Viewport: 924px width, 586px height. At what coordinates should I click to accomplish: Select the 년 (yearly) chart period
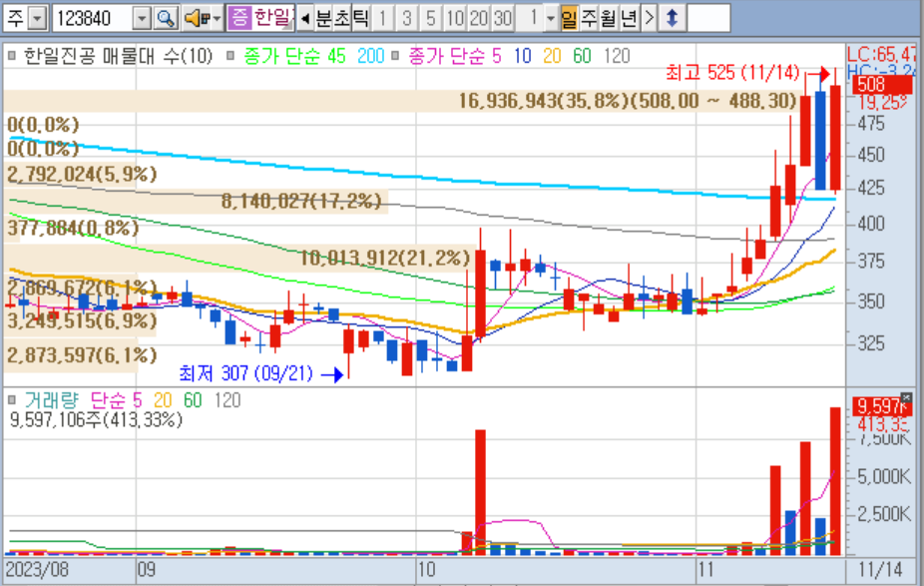coord(629,18)
